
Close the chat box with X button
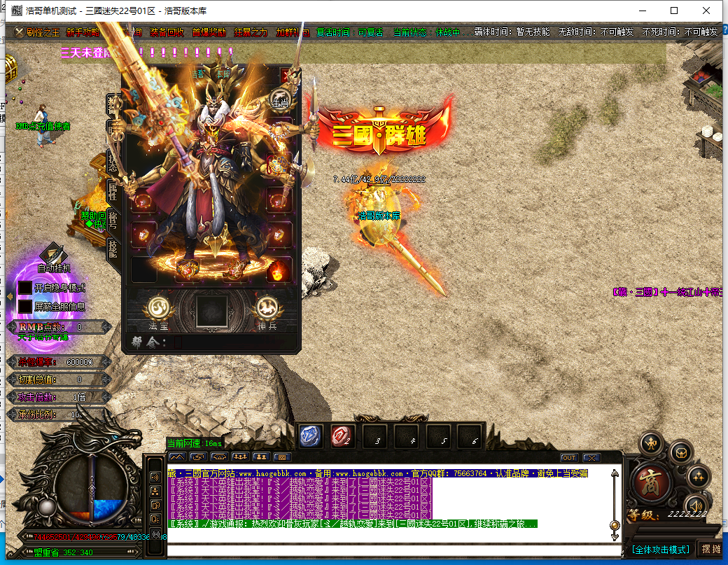click(591, 458)
